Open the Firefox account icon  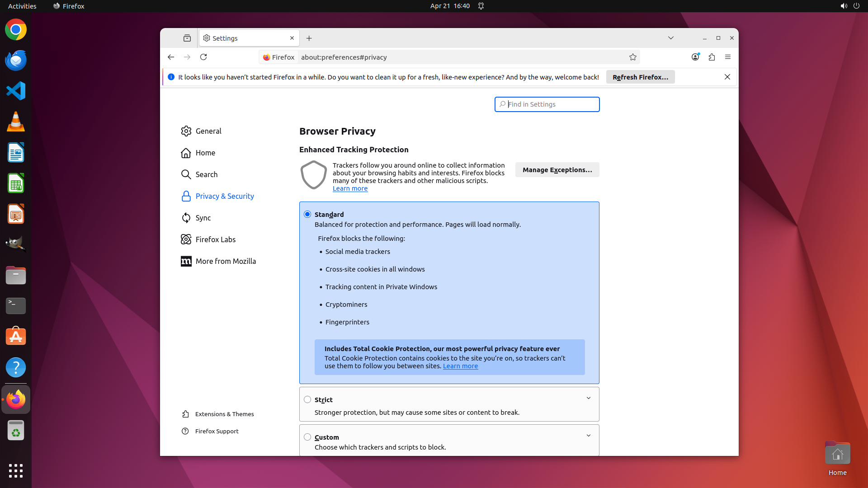tap(695, 57)
